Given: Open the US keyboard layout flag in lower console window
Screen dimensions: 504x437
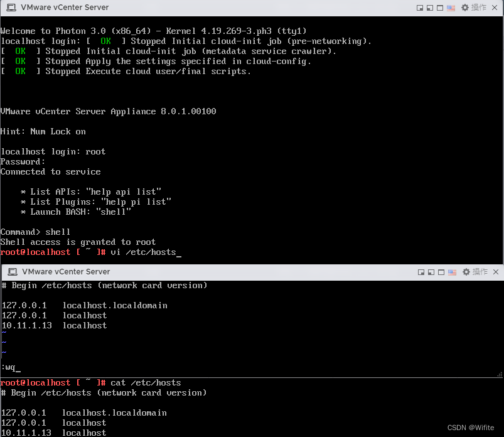Looking at the screenshot, I should pos(453,272).
